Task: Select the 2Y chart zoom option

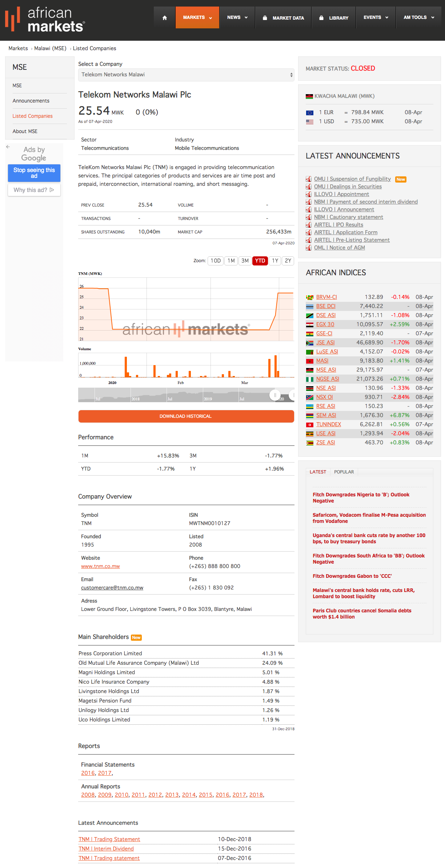Action: tap(288, 261)
